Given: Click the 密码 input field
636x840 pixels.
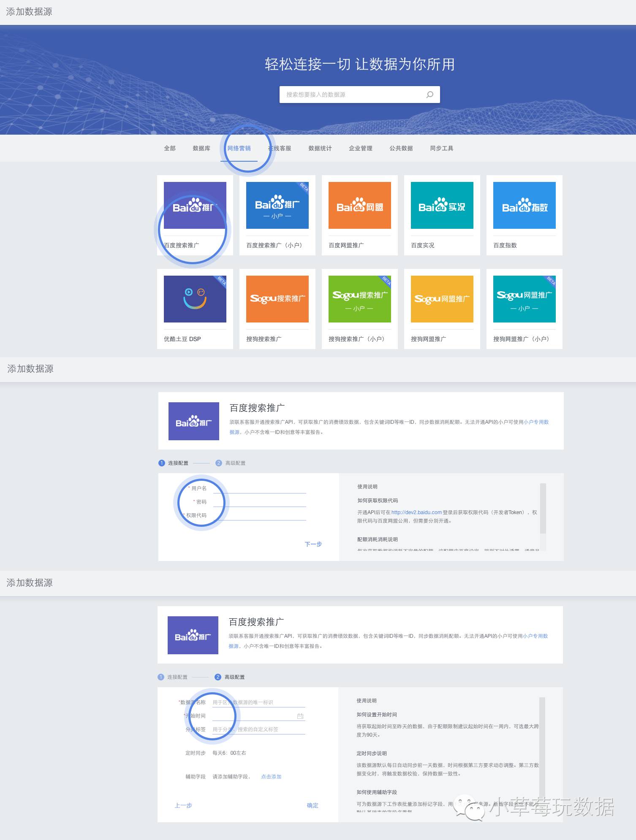Looking at the screenshot, I should tap(260, 502).
